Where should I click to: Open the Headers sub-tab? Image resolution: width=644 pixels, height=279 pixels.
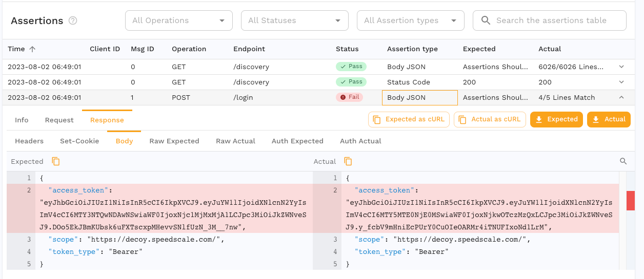pyautogui.click(x=29, y=141)
